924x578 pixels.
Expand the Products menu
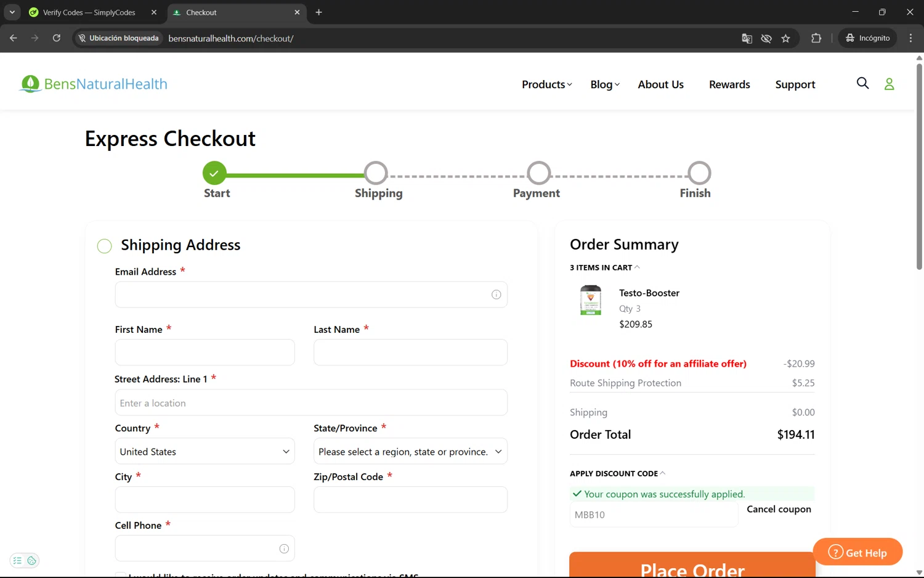tap(546, 84)
